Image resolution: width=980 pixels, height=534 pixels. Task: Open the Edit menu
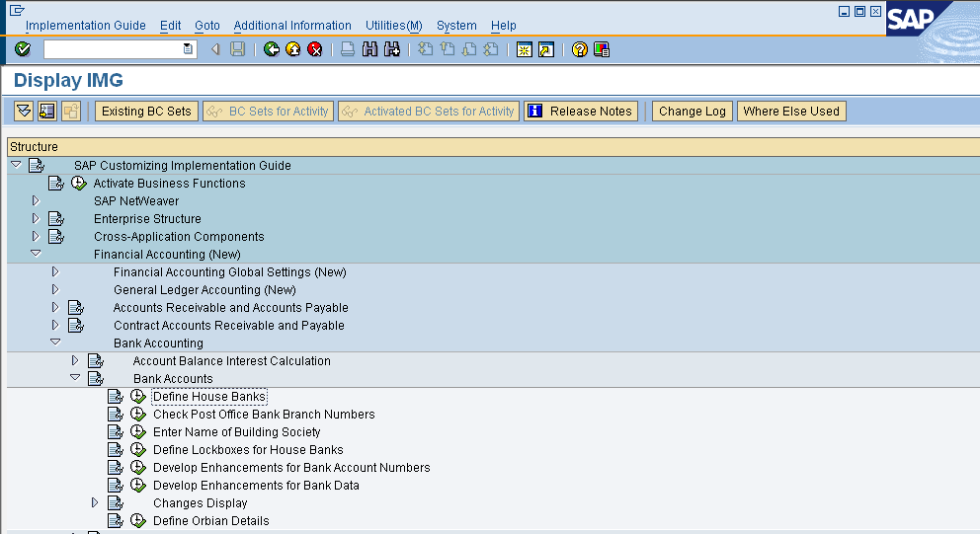(x=170, y=26)
